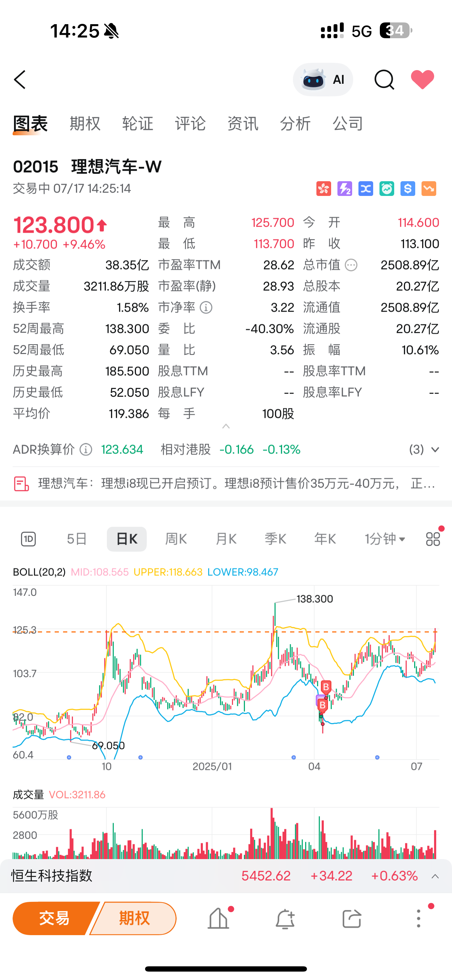Open the 图表 tab
The image size is (452, 980).
(x=30, y=124)
